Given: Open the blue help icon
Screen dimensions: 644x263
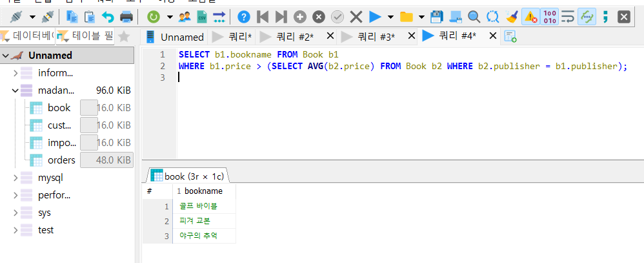Looking at the screenshot, I should coord(244,17).
